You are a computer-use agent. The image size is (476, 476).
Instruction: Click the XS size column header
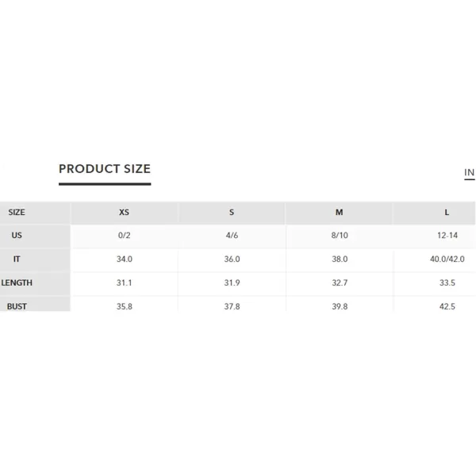coord(125,212)
